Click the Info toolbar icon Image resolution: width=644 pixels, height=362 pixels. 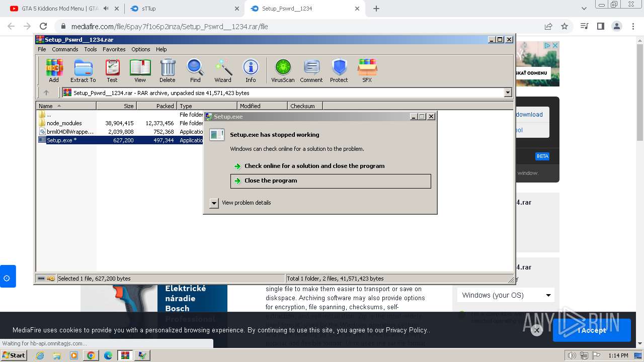point(251,70)
